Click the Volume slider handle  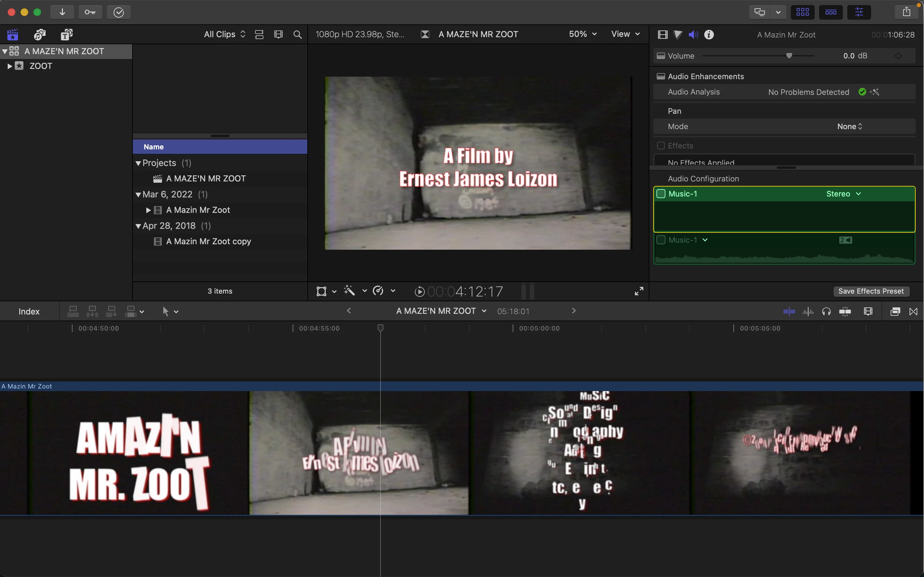[789, 56]
